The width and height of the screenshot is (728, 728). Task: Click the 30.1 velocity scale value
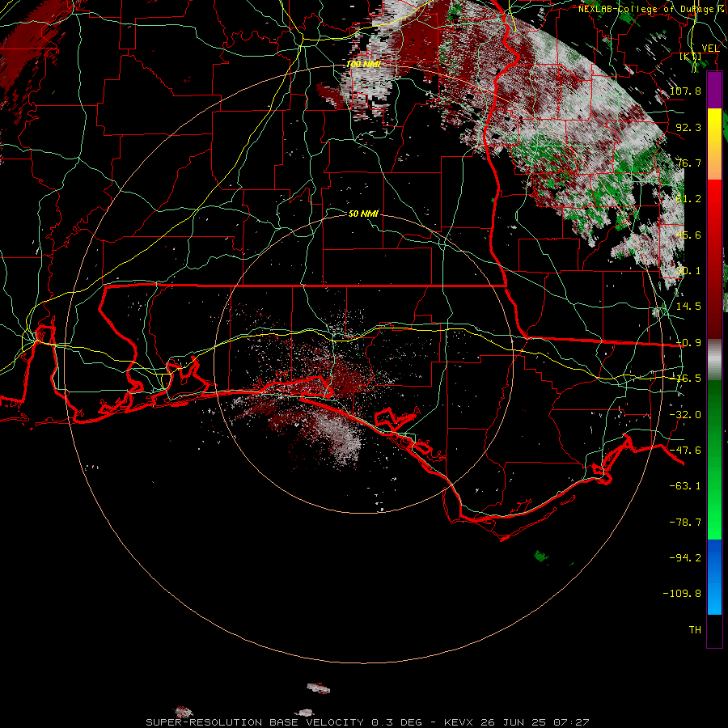[x=688, y=271]
